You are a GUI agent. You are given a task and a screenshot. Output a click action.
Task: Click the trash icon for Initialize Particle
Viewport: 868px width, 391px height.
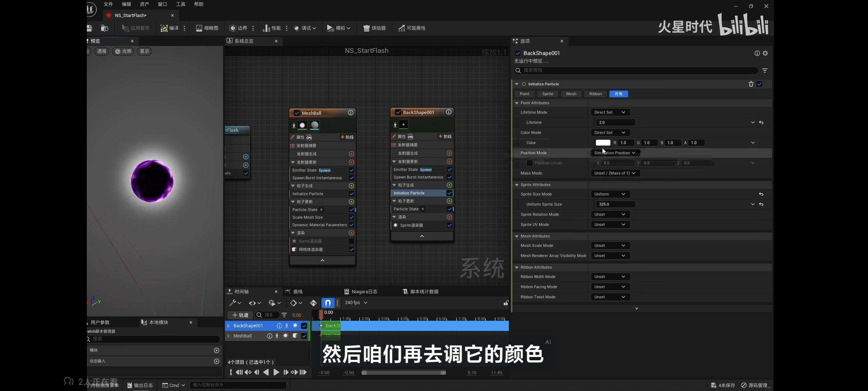pos(751,84)
